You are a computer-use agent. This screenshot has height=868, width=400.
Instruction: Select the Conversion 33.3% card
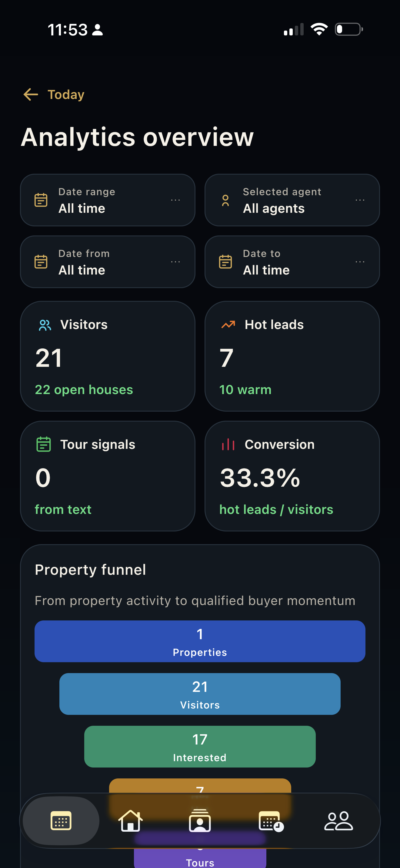292,476
